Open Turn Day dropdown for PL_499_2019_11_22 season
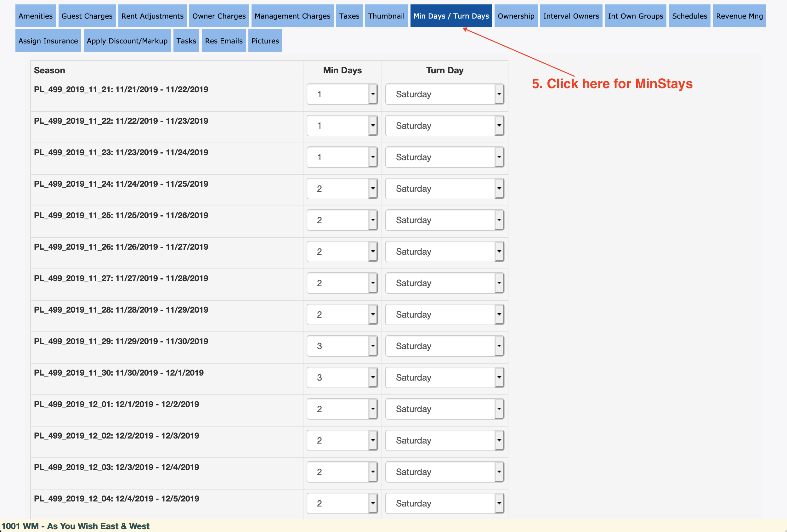Image resolution: width=787 pixels, height=532 pixels. [444, 126]
